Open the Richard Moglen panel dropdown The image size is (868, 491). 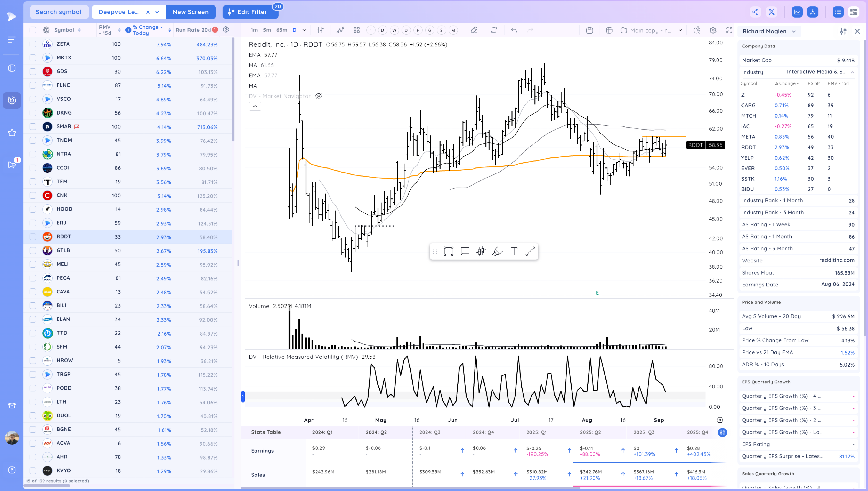(x=794, y=31)
